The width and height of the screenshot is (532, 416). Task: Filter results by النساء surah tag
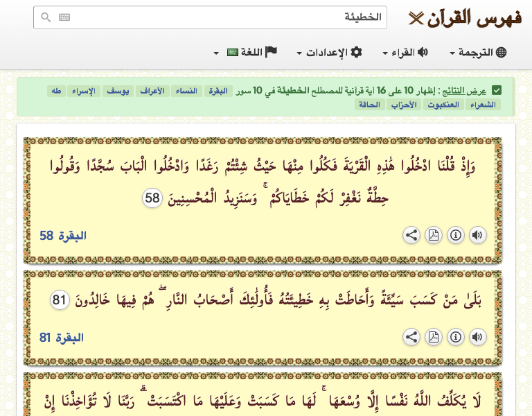[186, 91]
